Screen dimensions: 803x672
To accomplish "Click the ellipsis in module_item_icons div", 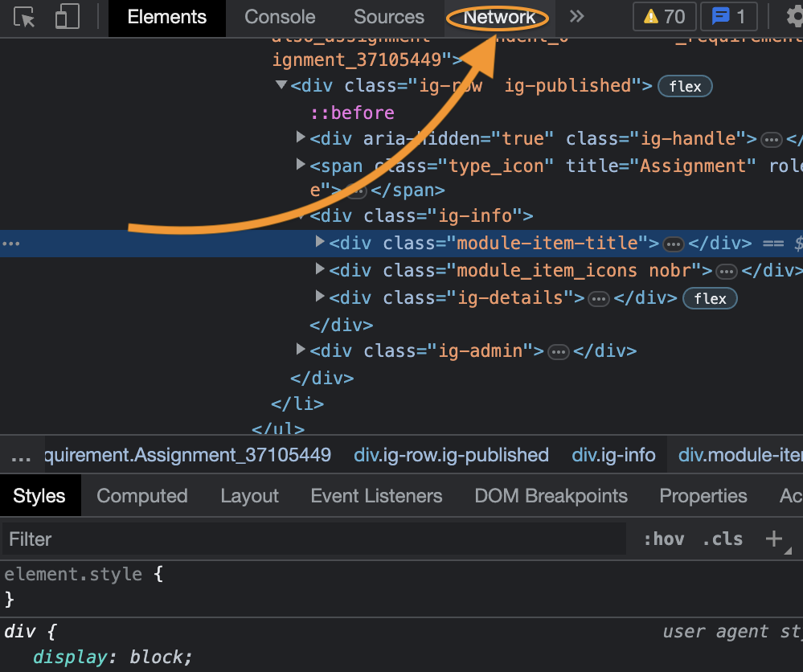I will 726,272.
